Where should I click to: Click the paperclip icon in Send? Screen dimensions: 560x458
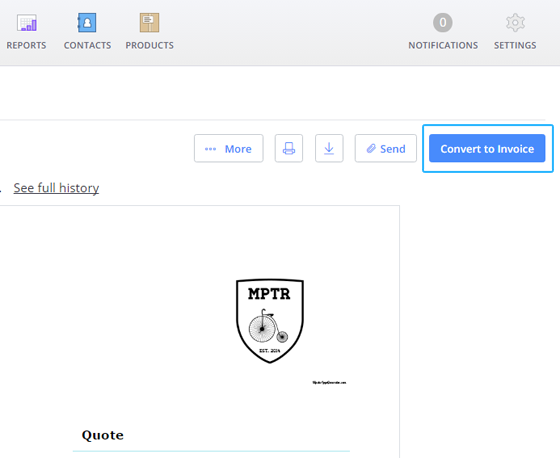[x=371, y=148]
